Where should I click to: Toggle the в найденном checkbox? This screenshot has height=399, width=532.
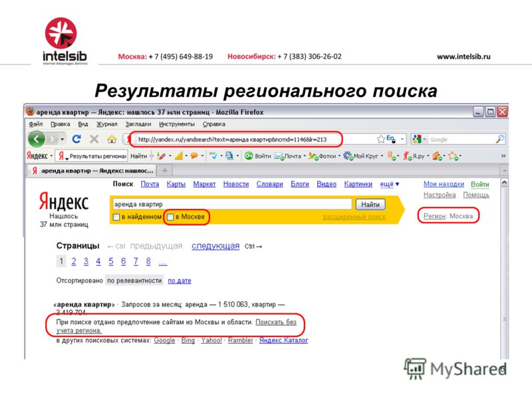coord(116,217)
